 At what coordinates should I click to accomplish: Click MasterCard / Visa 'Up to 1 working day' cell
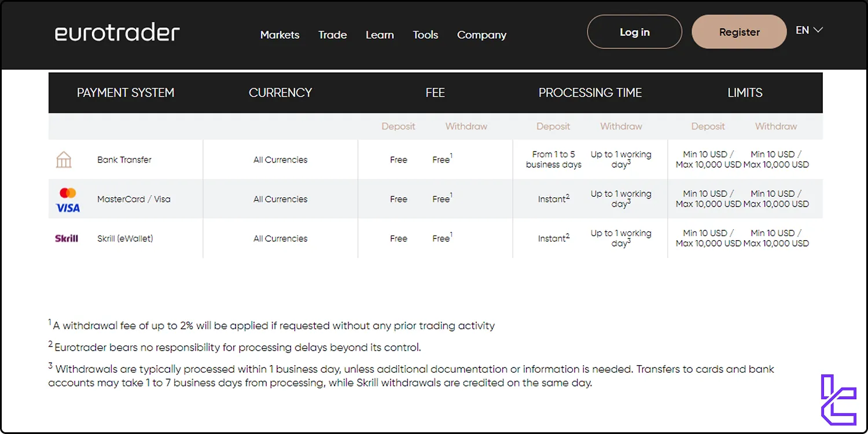tap(621, 199)
